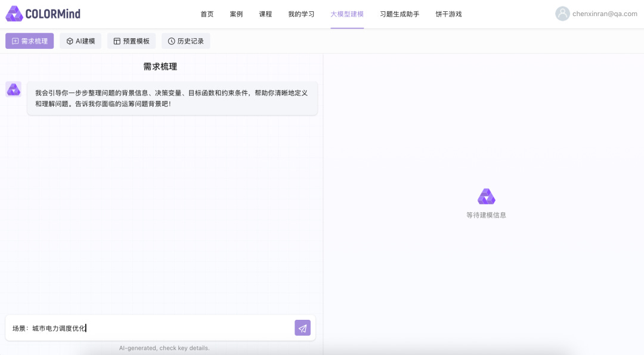This screenshot has height=355, width=644.
Task: Open the 预置模板 tab
Action: [x=131, y=41]
